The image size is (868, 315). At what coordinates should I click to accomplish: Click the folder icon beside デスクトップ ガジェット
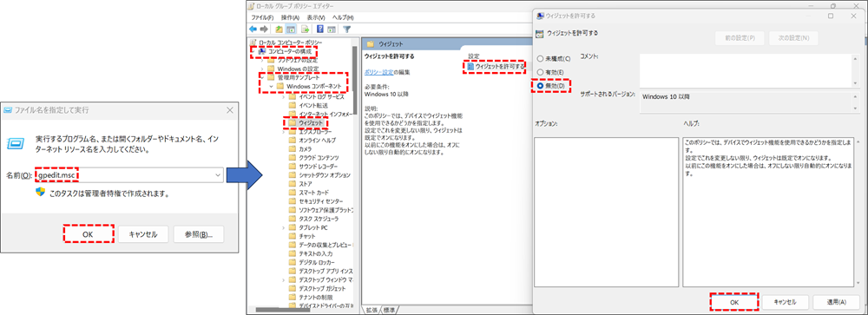[x=293, y=288]
